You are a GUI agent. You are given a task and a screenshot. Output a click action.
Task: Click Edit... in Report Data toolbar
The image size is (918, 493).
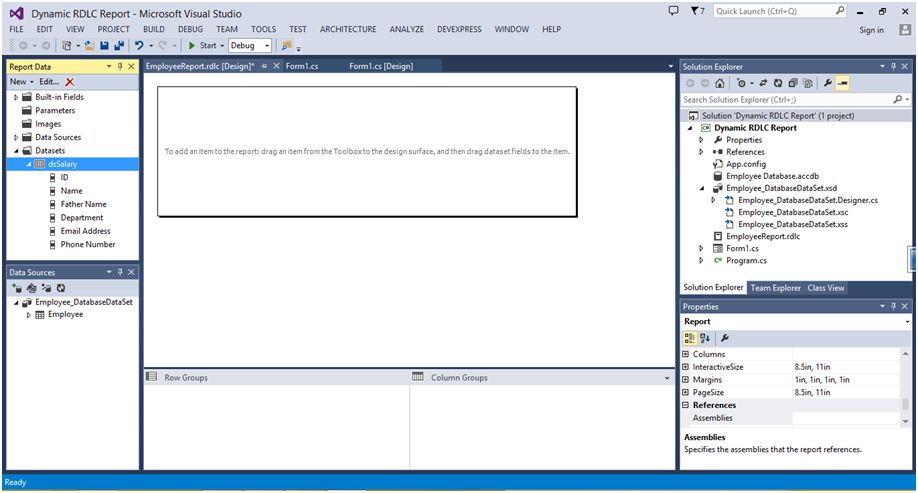click(49, 82)
